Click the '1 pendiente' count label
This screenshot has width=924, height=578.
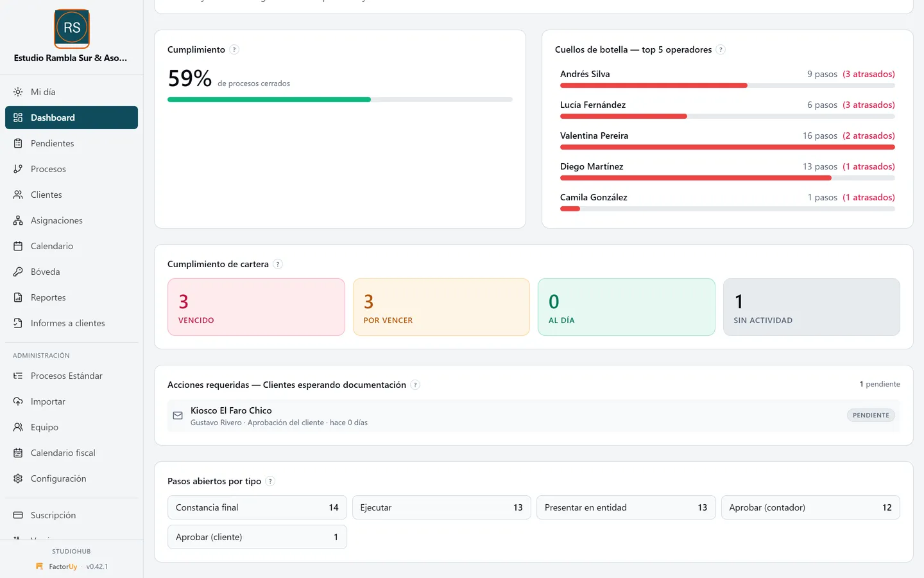click(x=880, y=384)
